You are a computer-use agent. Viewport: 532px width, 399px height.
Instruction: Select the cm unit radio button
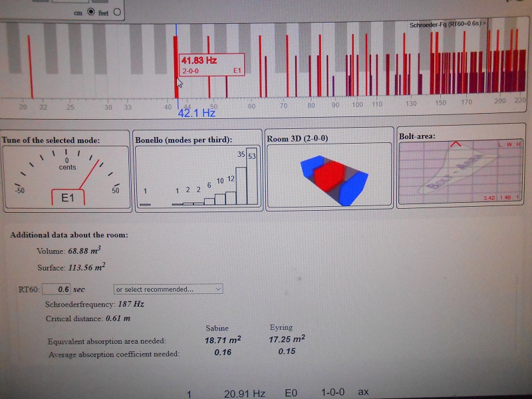[x=90, y=12]
